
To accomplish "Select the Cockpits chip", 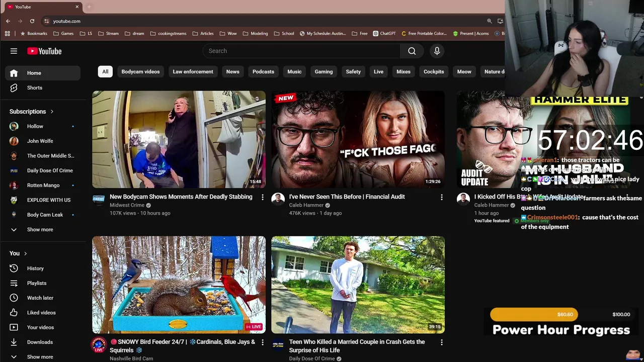I will [434, 71].
